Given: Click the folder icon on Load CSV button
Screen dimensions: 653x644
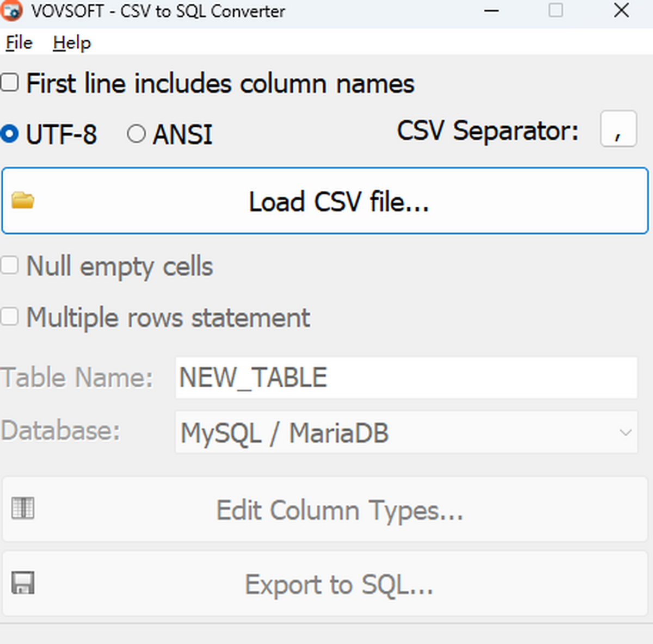Looking at the screenshot, I should [x=23, y=201].
